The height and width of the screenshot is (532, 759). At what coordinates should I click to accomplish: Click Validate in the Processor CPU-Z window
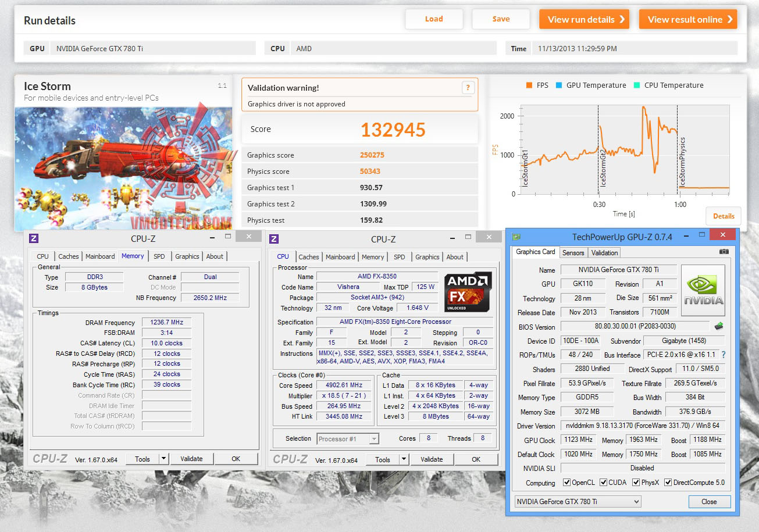[x=432, y=459]
